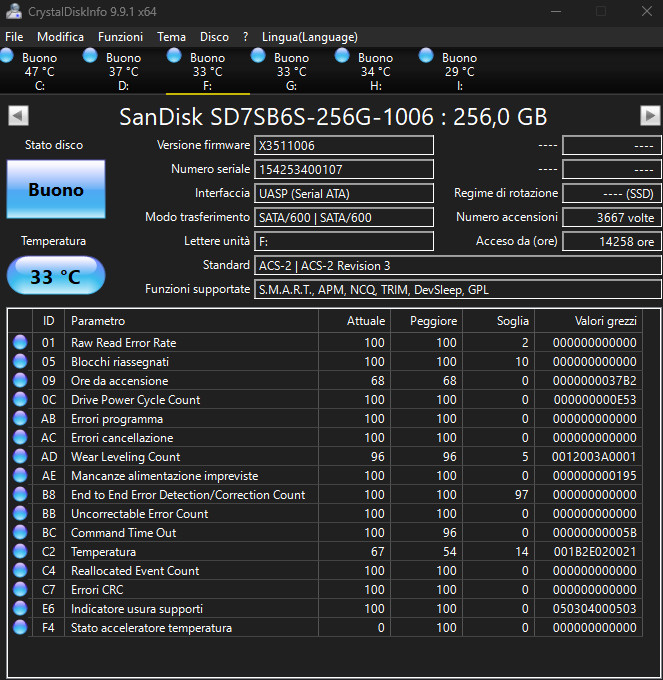Open the Lingua(Language) menu

pyautogui.click(x=310, y=37)
